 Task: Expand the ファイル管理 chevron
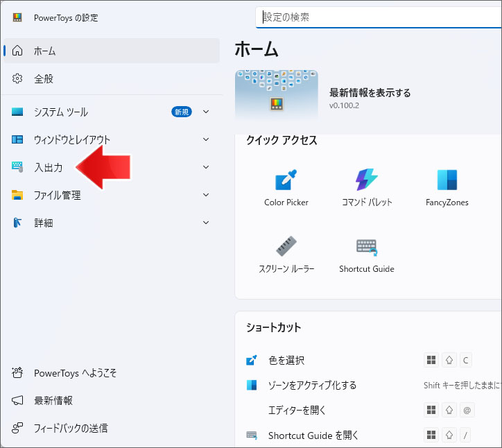click(x=206, y=195)
